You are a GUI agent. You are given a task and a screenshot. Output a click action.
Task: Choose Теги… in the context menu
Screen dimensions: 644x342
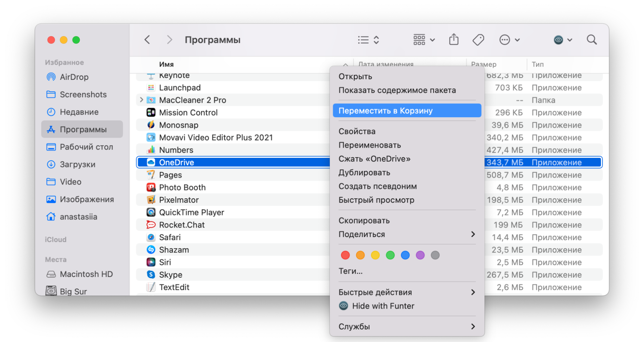point(407,271)
